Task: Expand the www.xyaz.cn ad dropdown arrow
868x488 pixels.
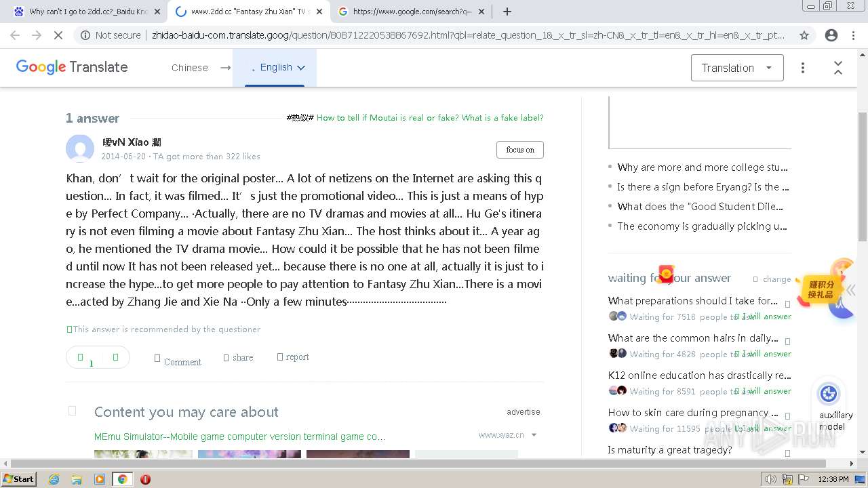Action: 534,435
